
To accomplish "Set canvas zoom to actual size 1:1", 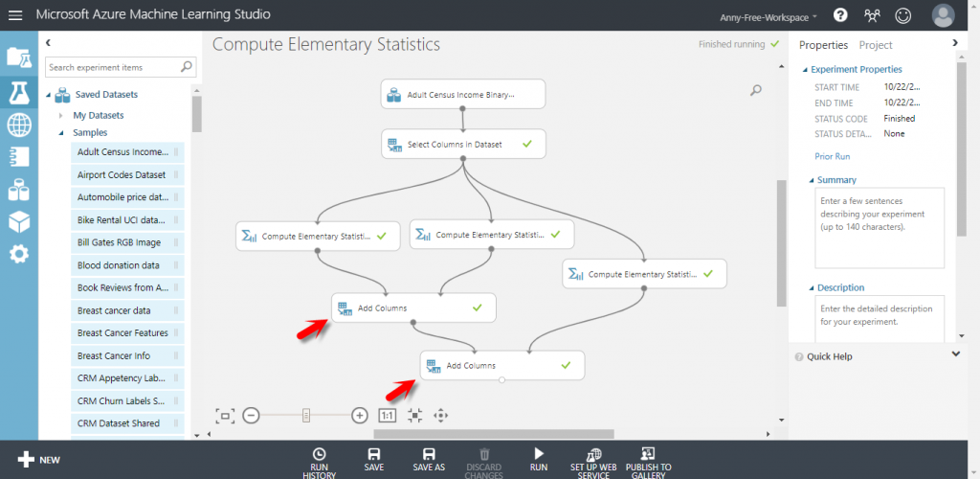I will 387,415.
